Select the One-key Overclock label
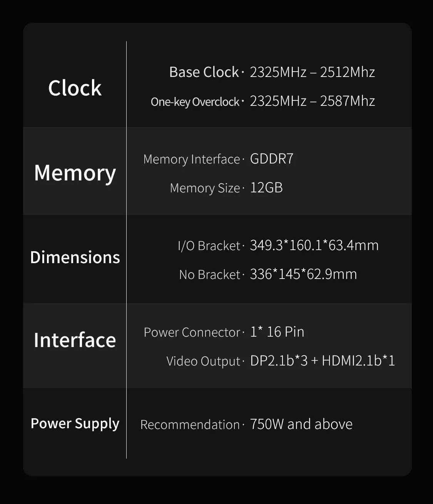433x504 pixels. [195, 102]
